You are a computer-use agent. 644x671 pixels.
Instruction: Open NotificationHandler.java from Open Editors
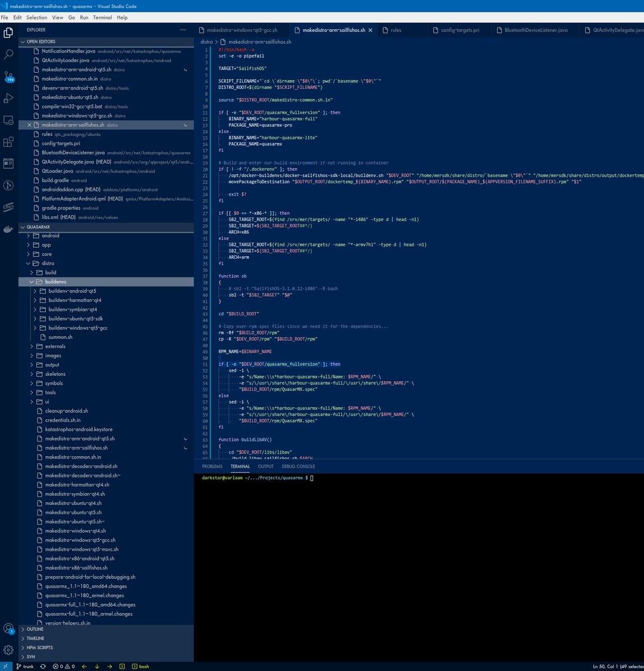point(106,51)
